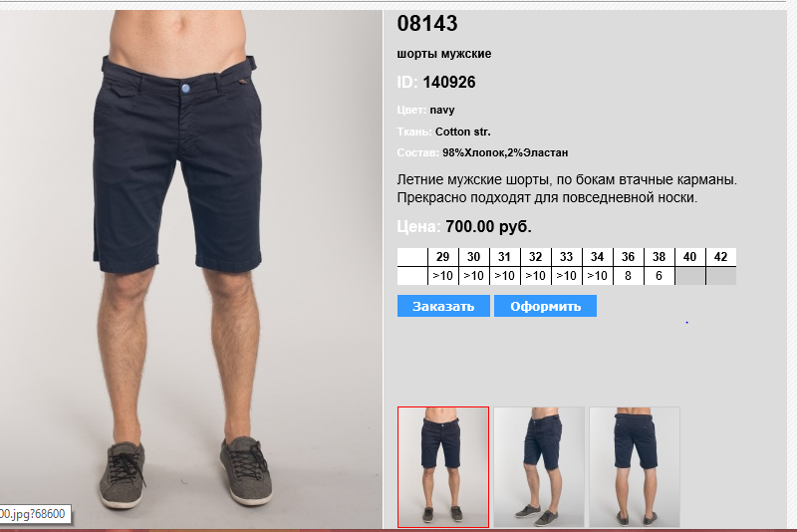Viewport: 797px width, 532px height.
Task: Click the price 700.00 руб. text
Action: coord(488,226)
